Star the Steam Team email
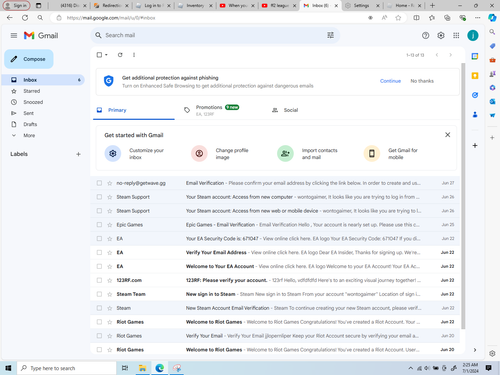500x375 pixels. (x=110, y=294)
